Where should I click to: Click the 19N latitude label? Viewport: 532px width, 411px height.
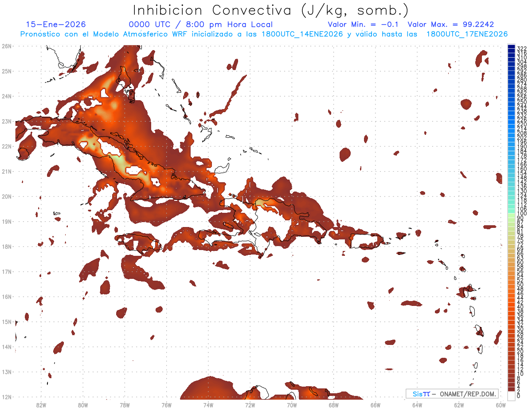click(6, 221)
